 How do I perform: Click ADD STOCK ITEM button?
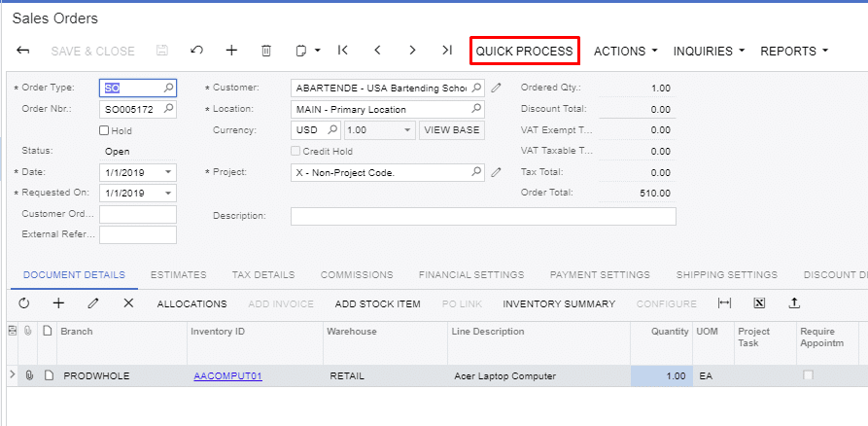pyautogui.click(x=377, y=303)
